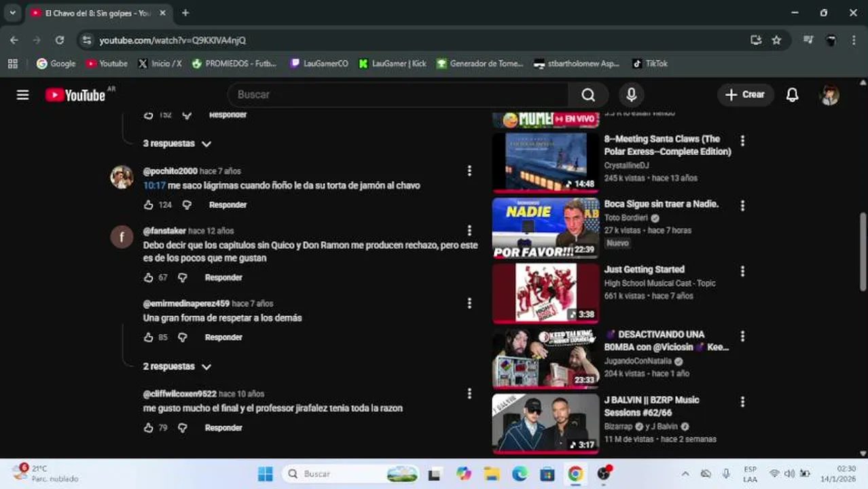Open the YouTube hamburger guide menu
The image size is (868, 489).
pos(22,95)
